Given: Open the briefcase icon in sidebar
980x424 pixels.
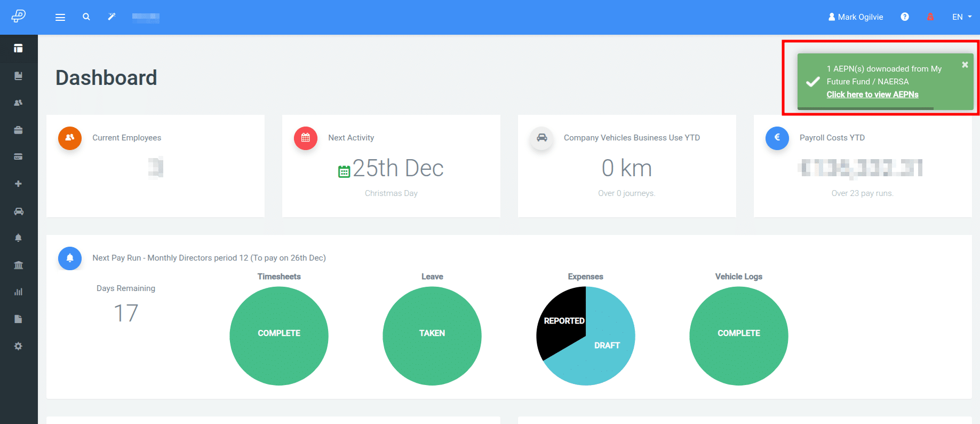Looking at the screenshot, I should [x=18, y=130].
